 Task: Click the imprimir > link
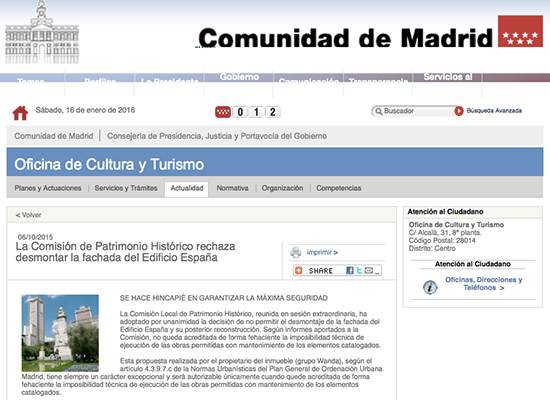pyautogui.click(x=322, y=252)
